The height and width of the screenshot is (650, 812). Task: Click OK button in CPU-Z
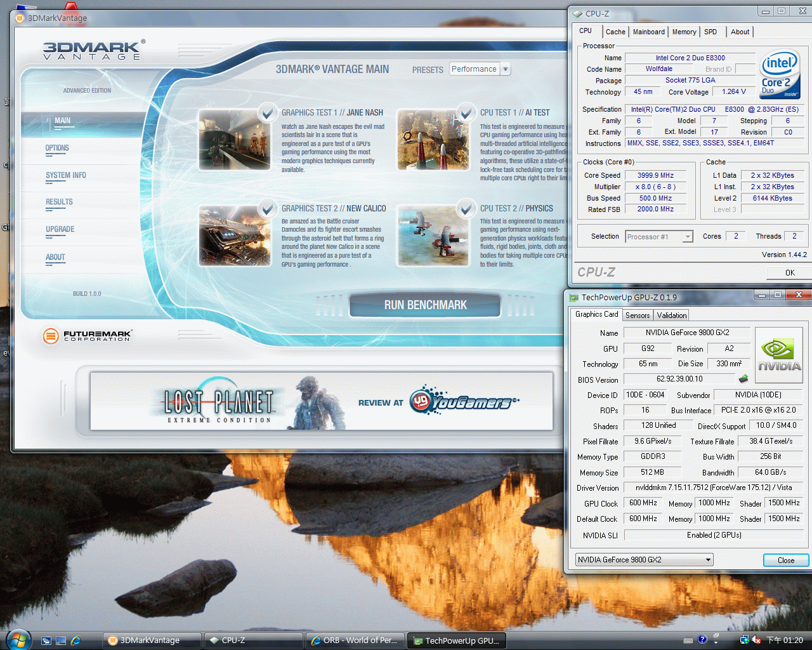tap(789, 272)
